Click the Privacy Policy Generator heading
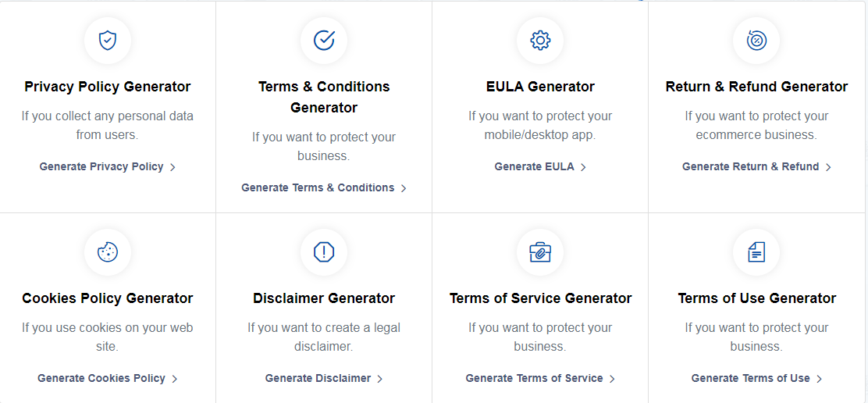This screenshot has height=403, width=868. (x=108, y=87)
